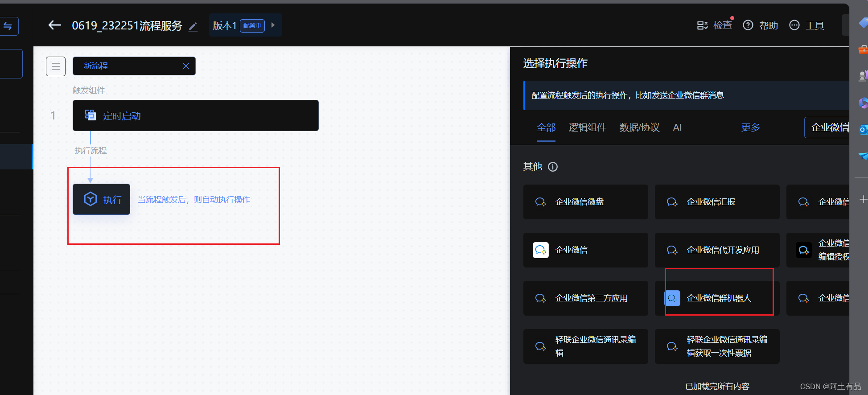
Task: Click the black 企业微信 编辑授权 icon
Action: click(804, 250)
